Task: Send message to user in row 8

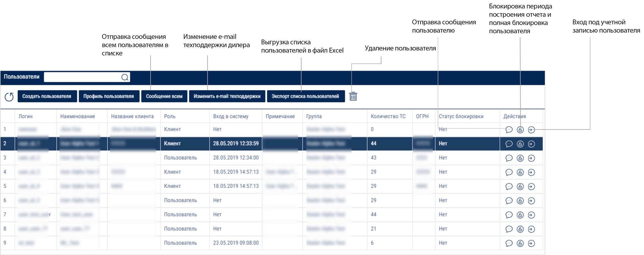Action: tap(509, 229)
